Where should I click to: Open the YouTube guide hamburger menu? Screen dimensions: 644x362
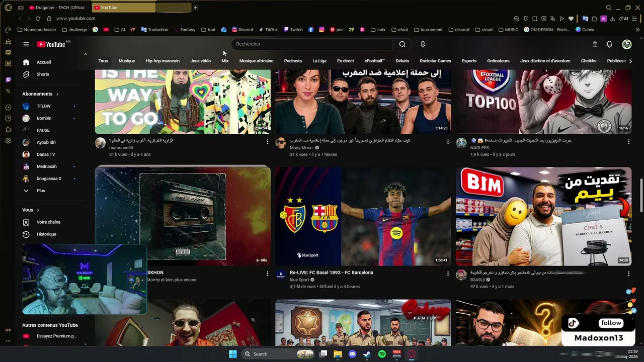point(26,44)
